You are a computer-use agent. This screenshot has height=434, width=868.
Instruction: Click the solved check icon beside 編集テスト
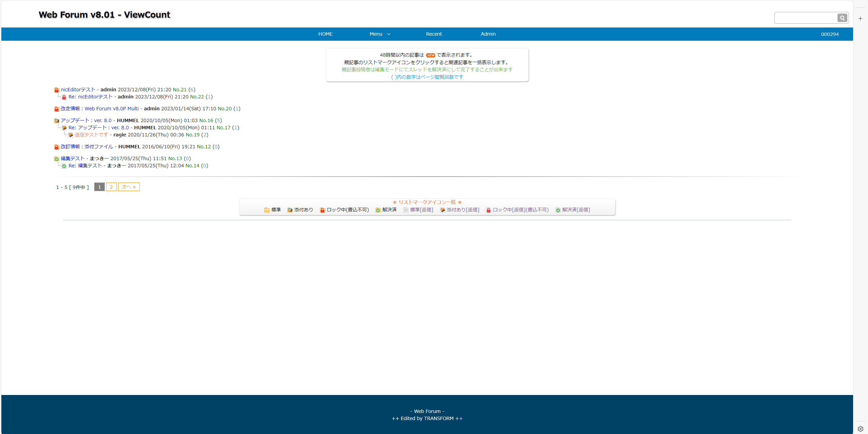56,159
